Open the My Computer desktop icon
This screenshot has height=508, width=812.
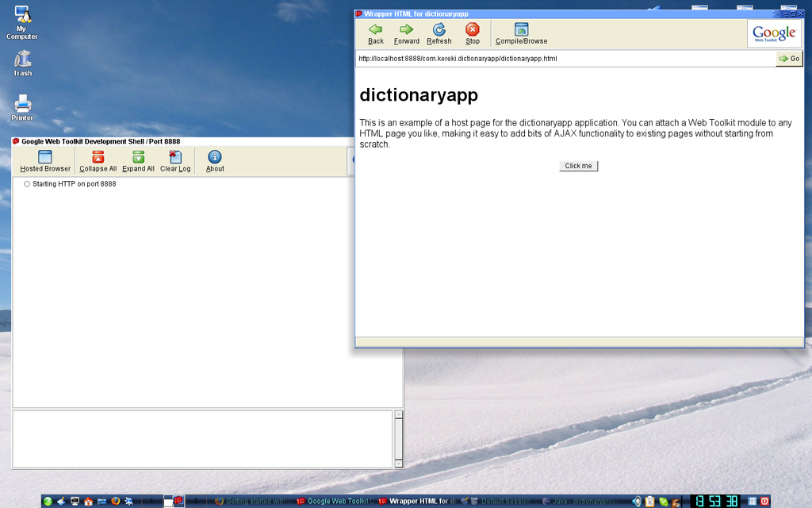22,21
